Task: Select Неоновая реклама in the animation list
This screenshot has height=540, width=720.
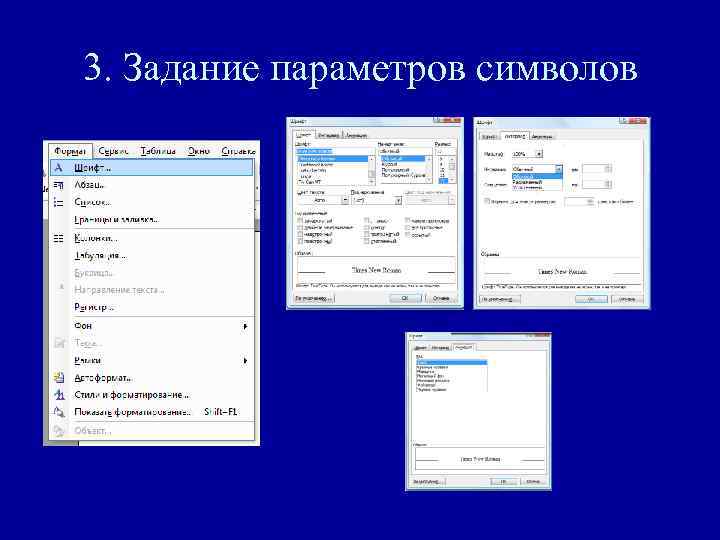Action: tap(433, 381)
